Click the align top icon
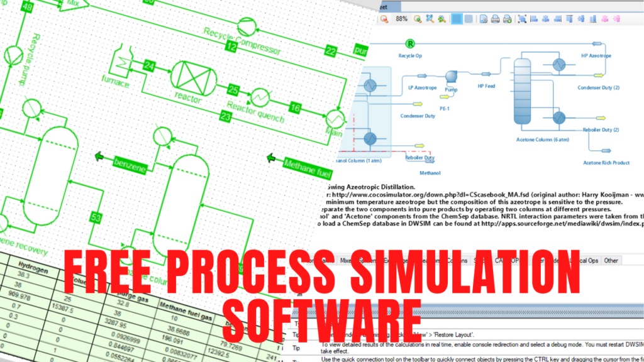 tap(569, 19)
